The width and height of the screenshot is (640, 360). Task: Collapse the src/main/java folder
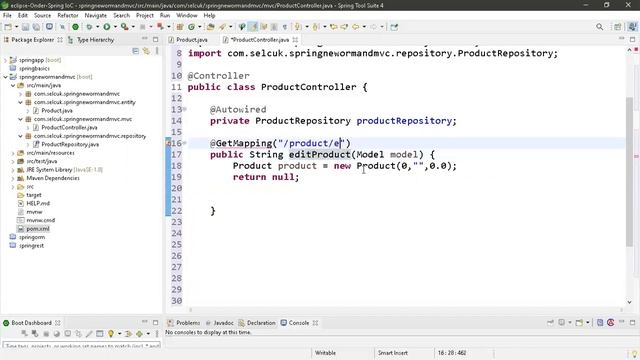point(13,85)
